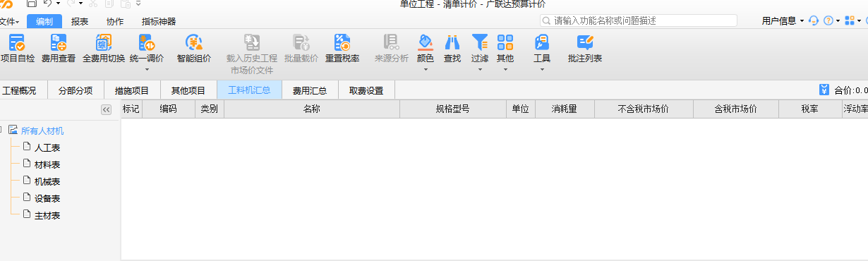Click the 不含税市场价 column header
868x261 pixels.
click(x=644, y=109)
